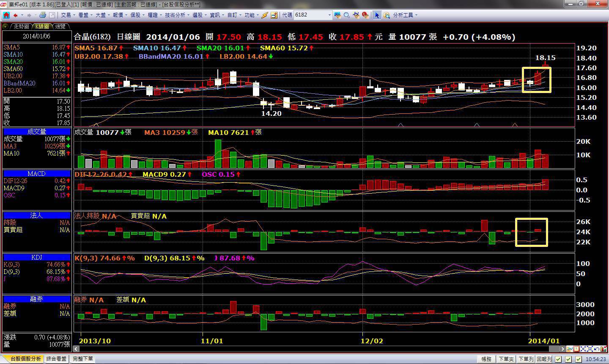The image size is (609, 364).
Task: Click the note-with-star icon beside lightning bolt
Action: [x=274, y=15]
